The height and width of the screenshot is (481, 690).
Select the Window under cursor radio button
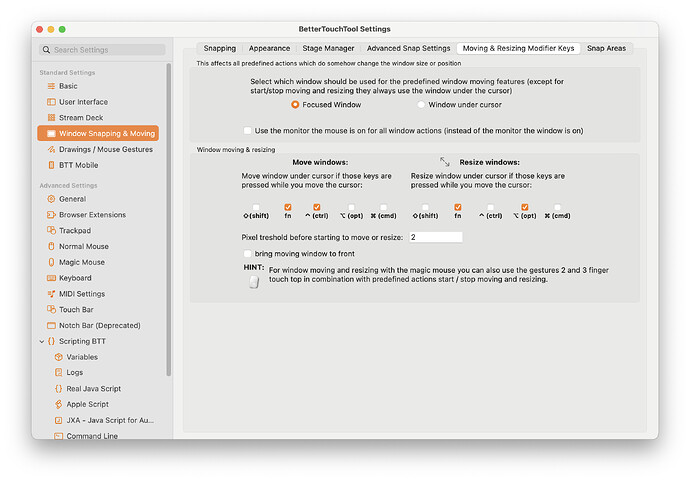tap(421, 105)
